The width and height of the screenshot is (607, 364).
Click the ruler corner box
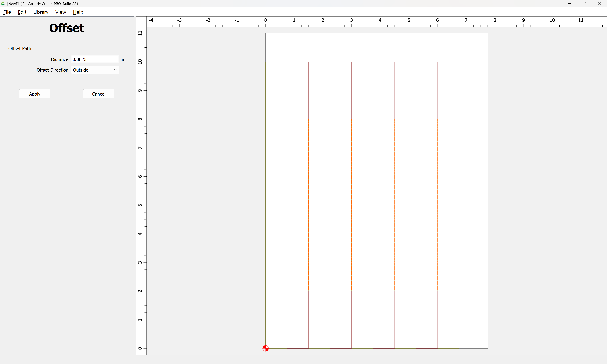(x=141, y=22)
